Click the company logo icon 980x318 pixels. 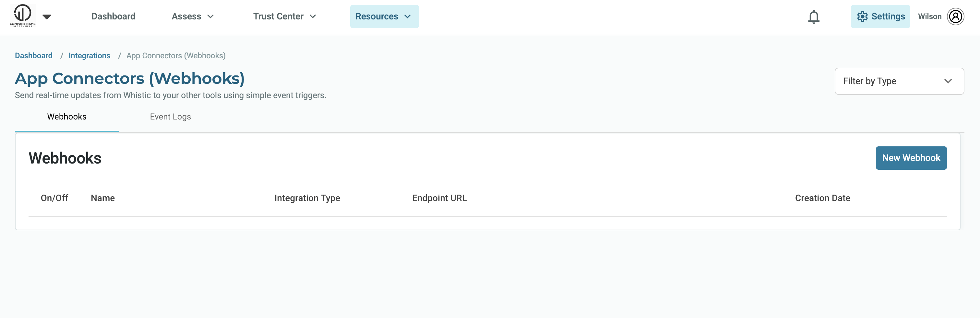pos(22,16)
